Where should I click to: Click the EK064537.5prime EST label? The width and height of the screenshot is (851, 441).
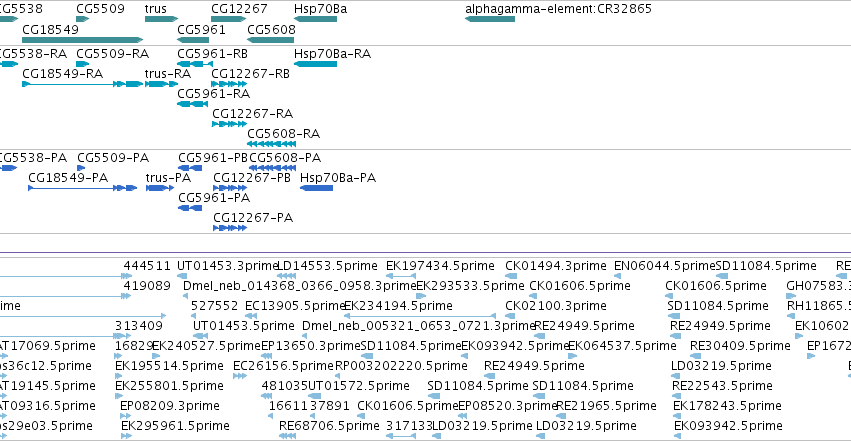pos(622,346)
